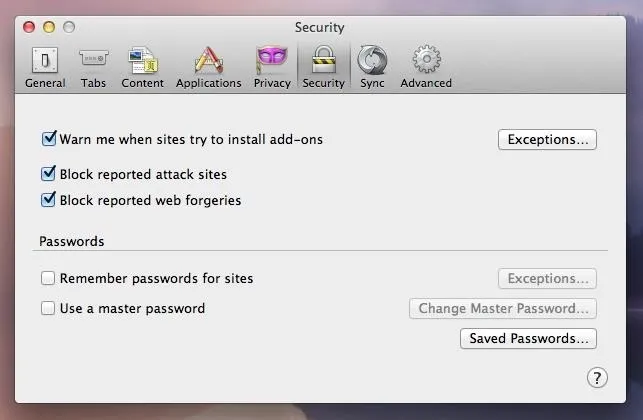Disable Block reported attack sites
Image resolution: width=643 pixels, height=420 pixels.
pos(48,173)
